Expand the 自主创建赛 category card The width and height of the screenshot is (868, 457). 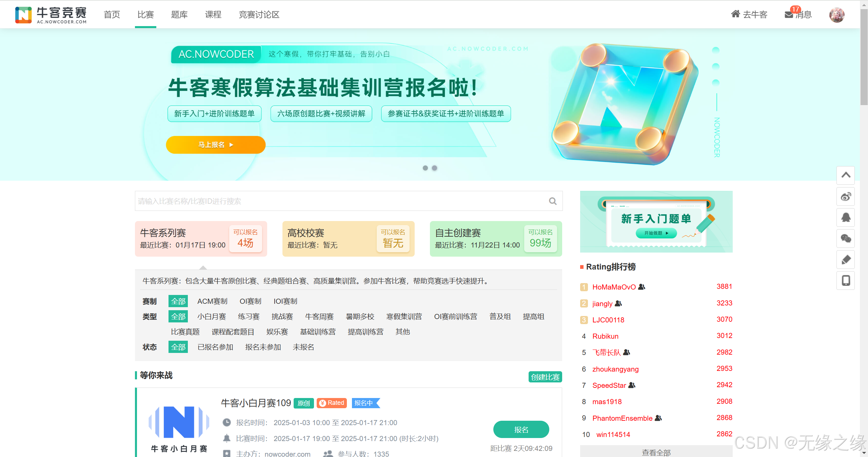(496, 239)
